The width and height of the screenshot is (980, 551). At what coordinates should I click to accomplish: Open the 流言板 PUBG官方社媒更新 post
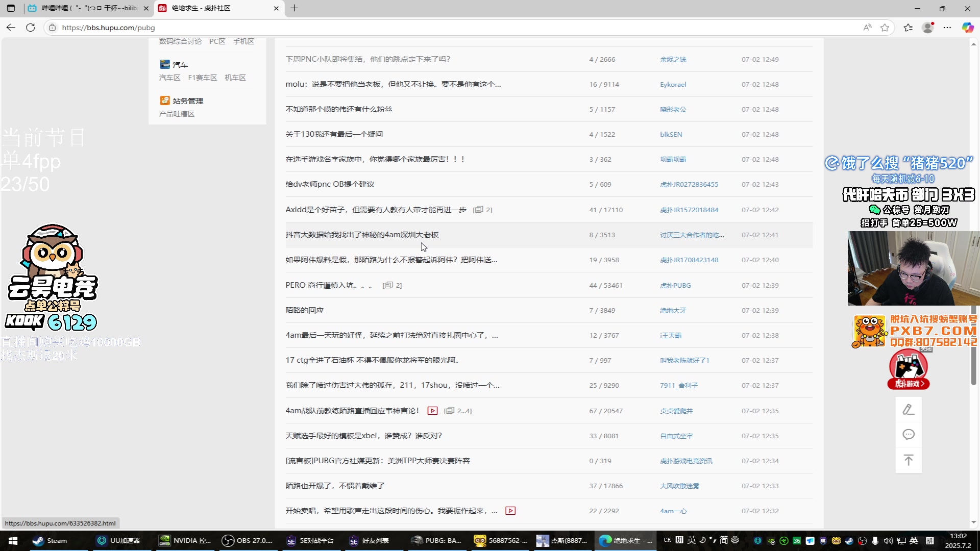point(378,461)
